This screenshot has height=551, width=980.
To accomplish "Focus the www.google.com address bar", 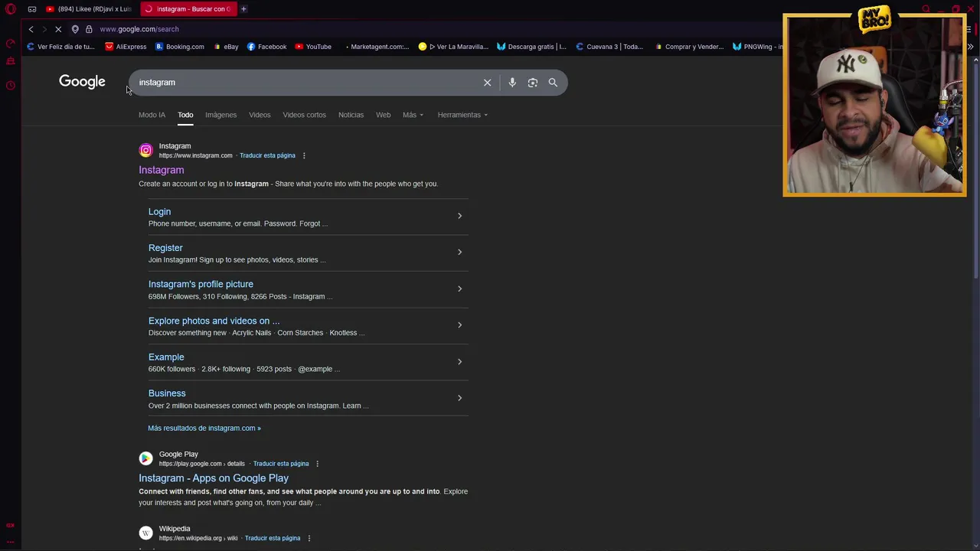I will click(x=139, y=29).
